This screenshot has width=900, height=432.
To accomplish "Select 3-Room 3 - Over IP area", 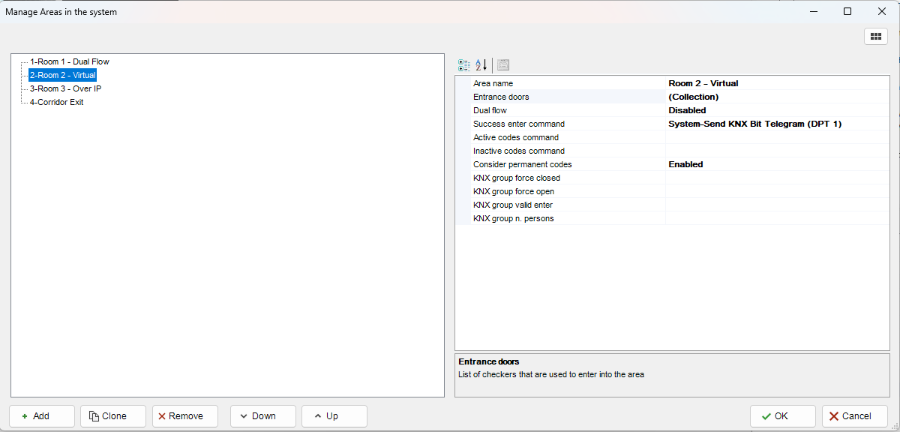I will 65,88.
